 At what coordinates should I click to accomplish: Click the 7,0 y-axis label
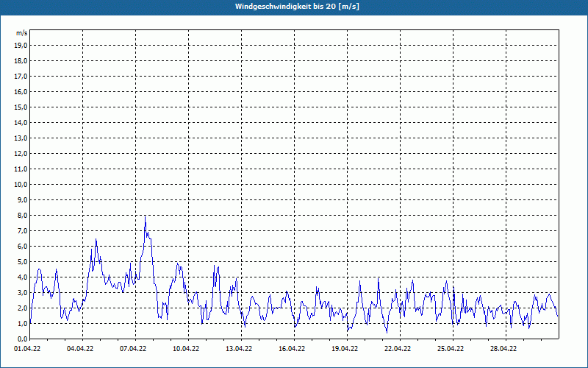[x=22, y=230]
